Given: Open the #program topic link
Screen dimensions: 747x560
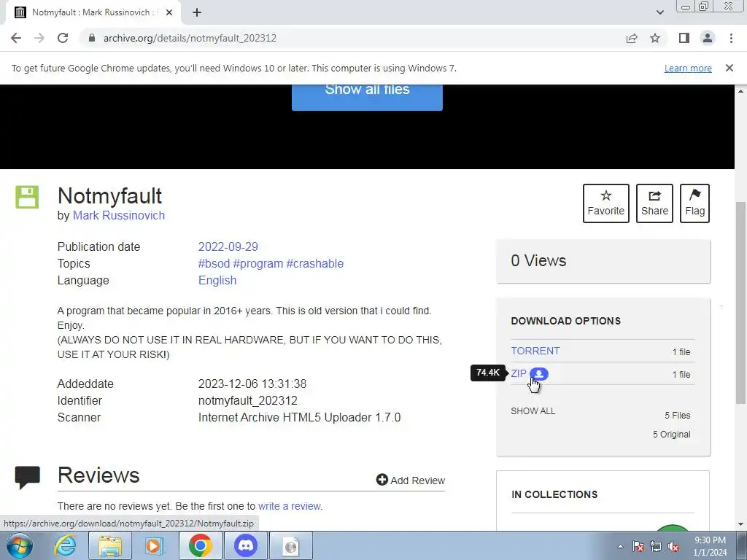Looking at the screenshot, I should [258, 263].
